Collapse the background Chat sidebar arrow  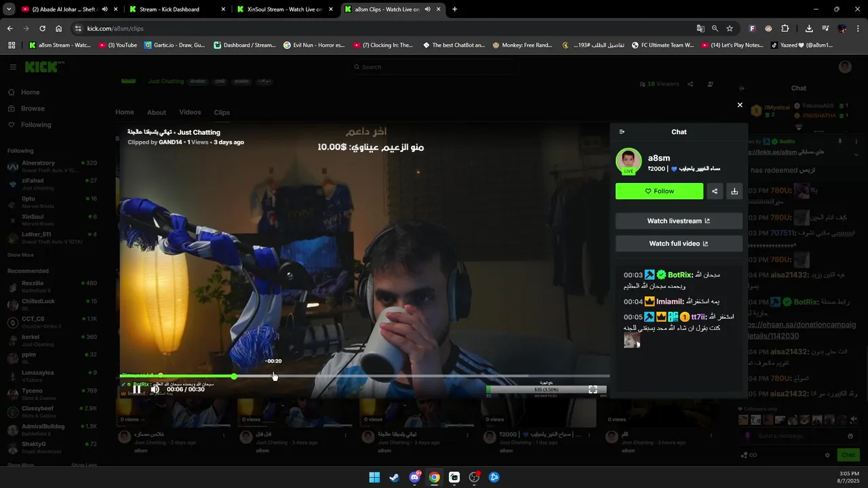tap(741, 88)
